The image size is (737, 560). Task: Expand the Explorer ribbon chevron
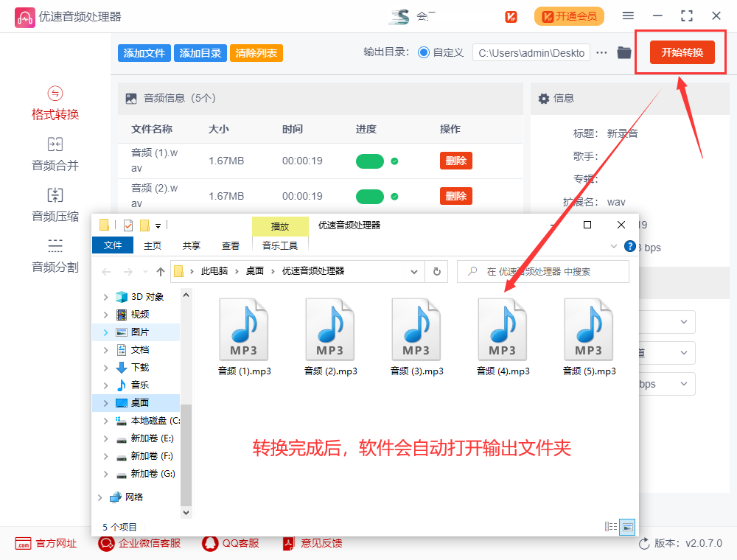[x=613, y=246]
